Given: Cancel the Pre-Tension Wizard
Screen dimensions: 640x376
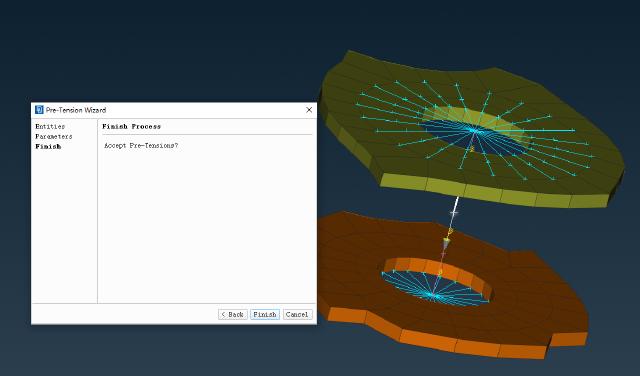Looking at the screenshot, I should pos(298,314).
